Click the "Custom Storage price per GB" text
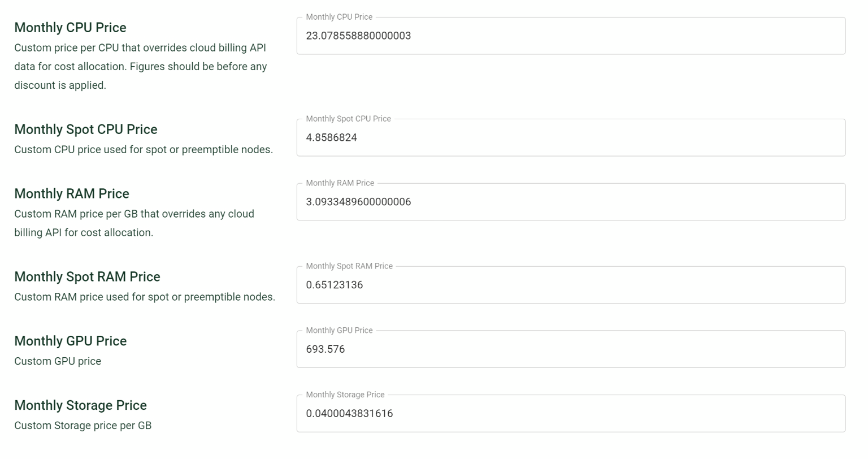 pyautogui.click(x=83, y=426)
